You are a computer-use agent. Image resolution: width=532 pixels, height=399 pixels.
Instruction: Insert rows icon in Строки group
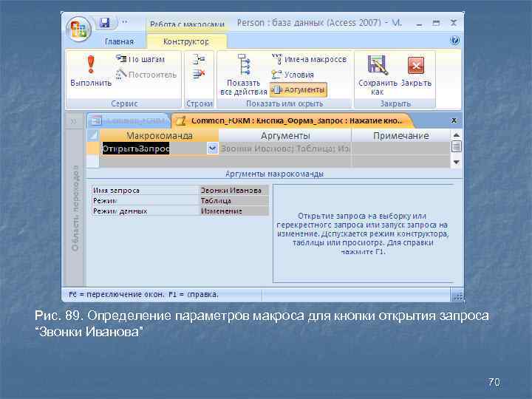pos(199,59)
